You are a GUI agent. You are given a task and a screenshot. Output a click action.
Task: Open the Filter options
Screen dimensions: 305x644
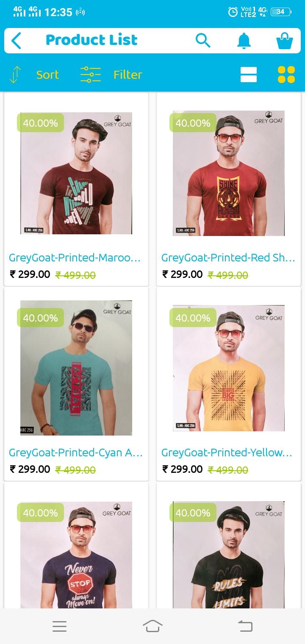coord(128,75)
